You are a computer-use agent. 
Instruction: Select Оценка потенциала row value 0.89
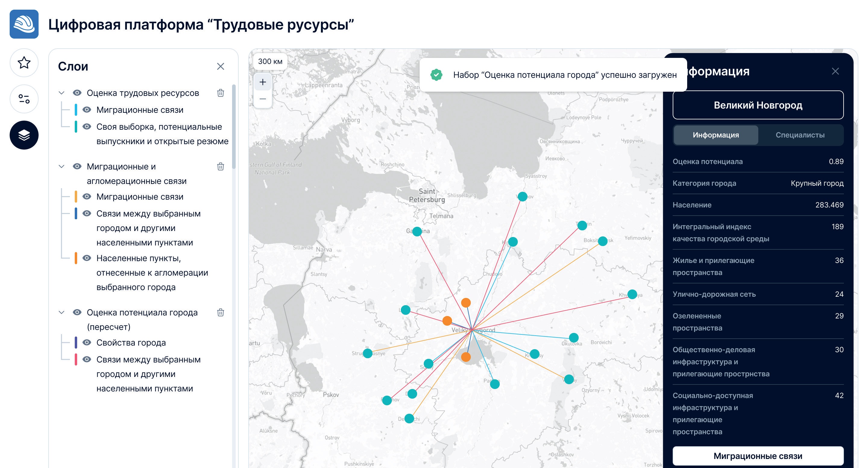click(x=836, y=162)
